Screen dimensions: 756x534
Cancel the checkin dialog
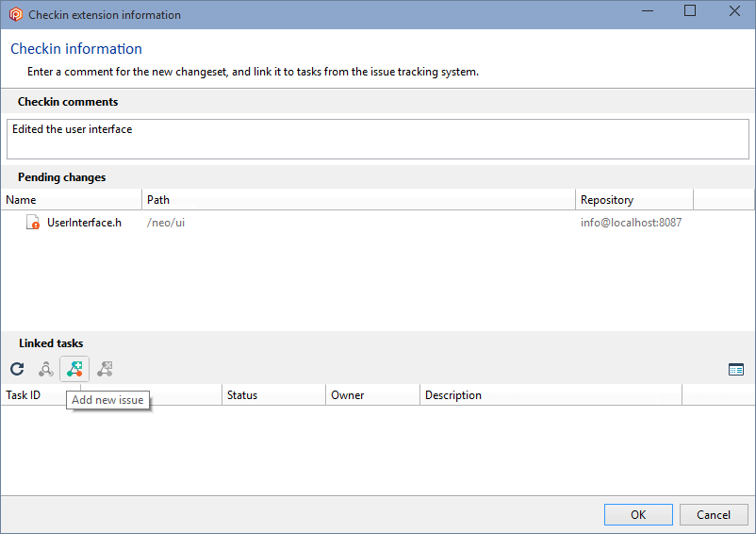(714, 515)
